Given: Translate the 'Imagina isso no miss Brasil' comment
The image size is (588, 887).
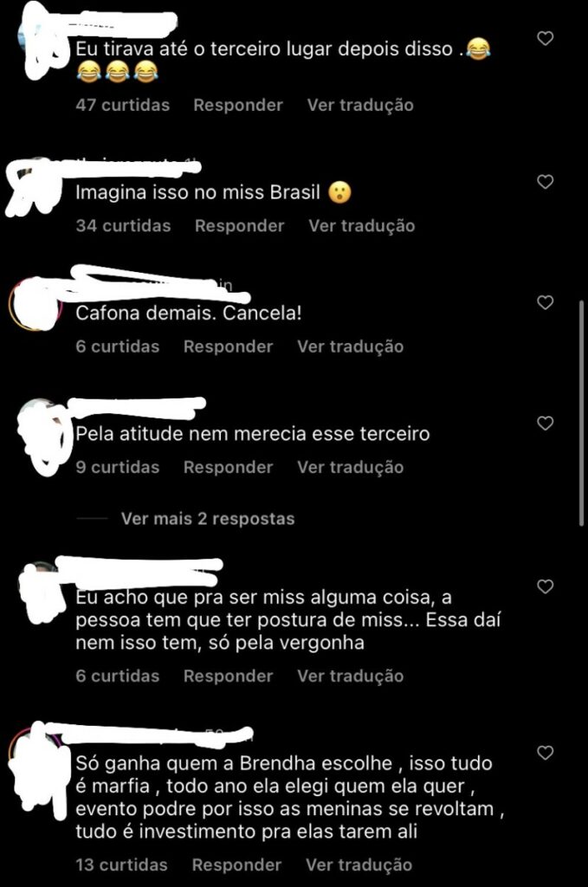Looking at the screenshot, I should tap(362, 226).
